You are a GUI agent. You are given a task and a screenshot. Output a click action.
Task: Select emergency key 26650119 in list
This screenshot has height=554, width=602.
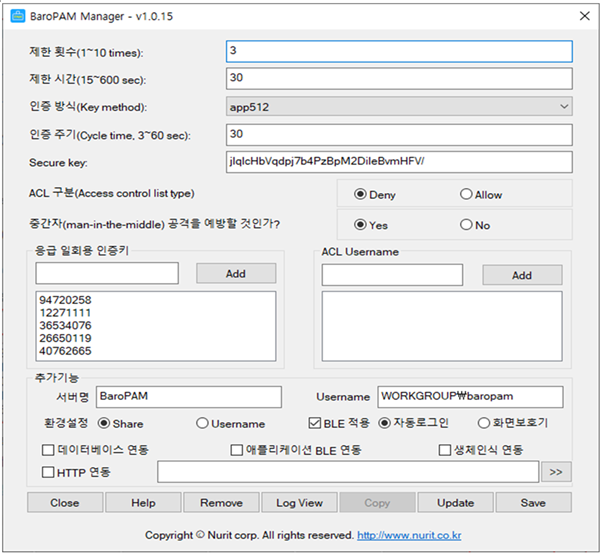point(65,338)
